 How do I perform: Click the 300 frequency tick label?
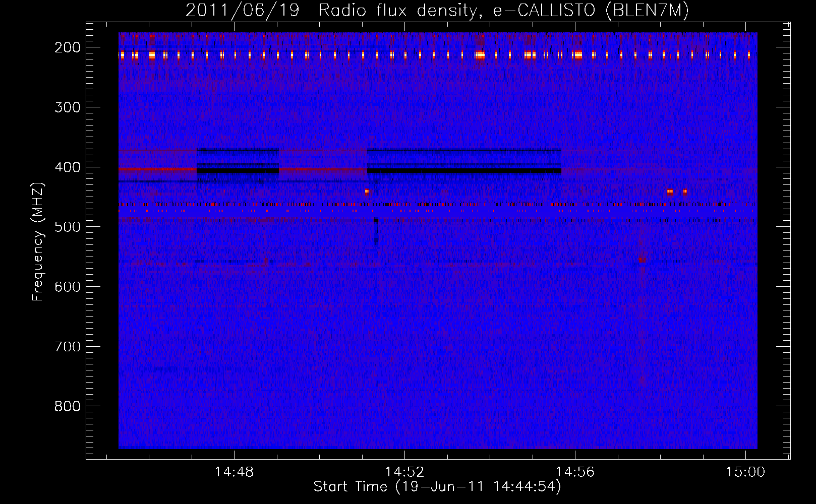(68, 107)
